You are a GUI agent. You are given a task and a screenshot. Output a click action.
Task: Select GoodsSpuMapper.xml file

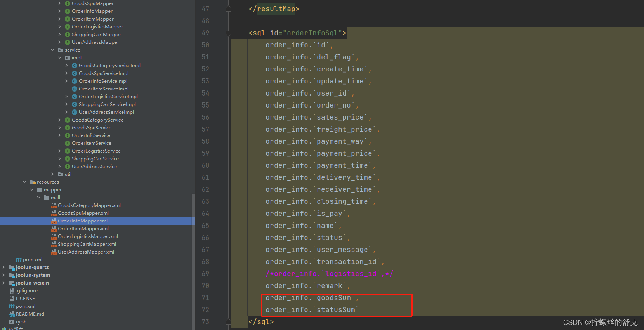(83, 213)
